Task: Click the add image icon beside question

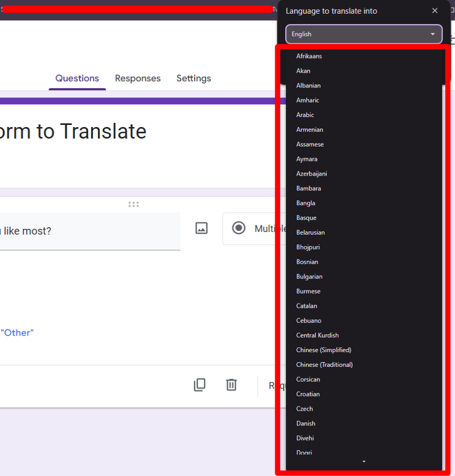Action: 201,228
